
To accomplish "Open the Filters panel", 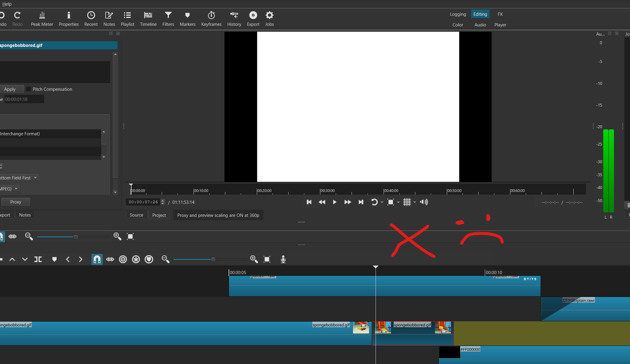I will pos(168,18).
